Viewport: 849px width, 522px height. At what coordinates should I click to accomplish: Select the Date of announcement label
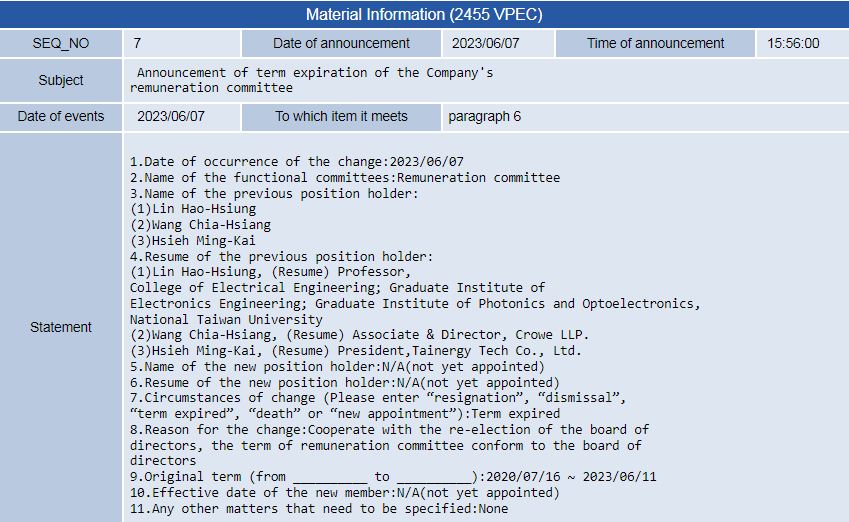click(x=341, y=43)
